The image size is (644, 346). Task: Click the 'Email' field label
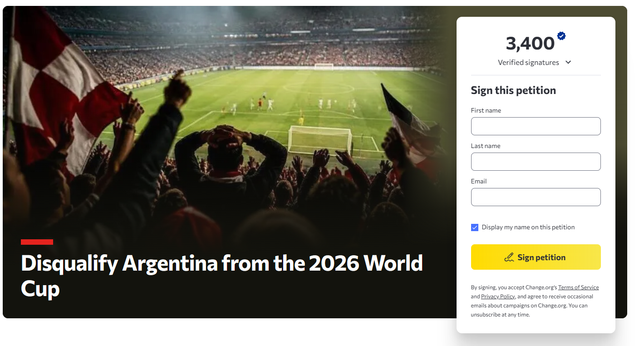pos(479,181)
